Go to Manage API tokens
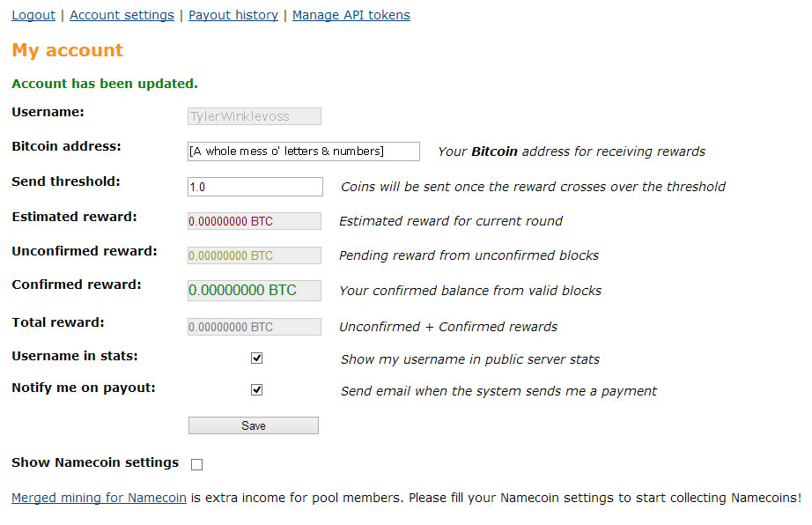 pyautogui.click(x=351, y=15)
